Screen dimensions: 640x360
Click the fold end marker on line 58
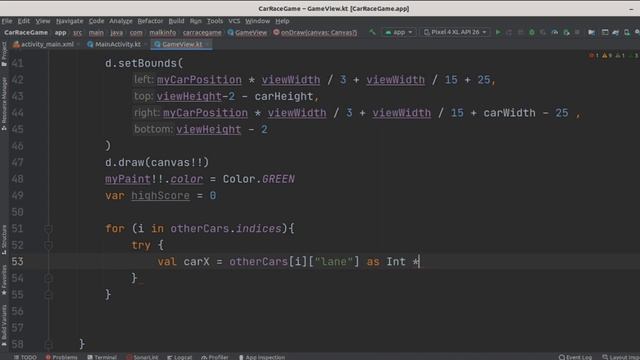(48, 344)
